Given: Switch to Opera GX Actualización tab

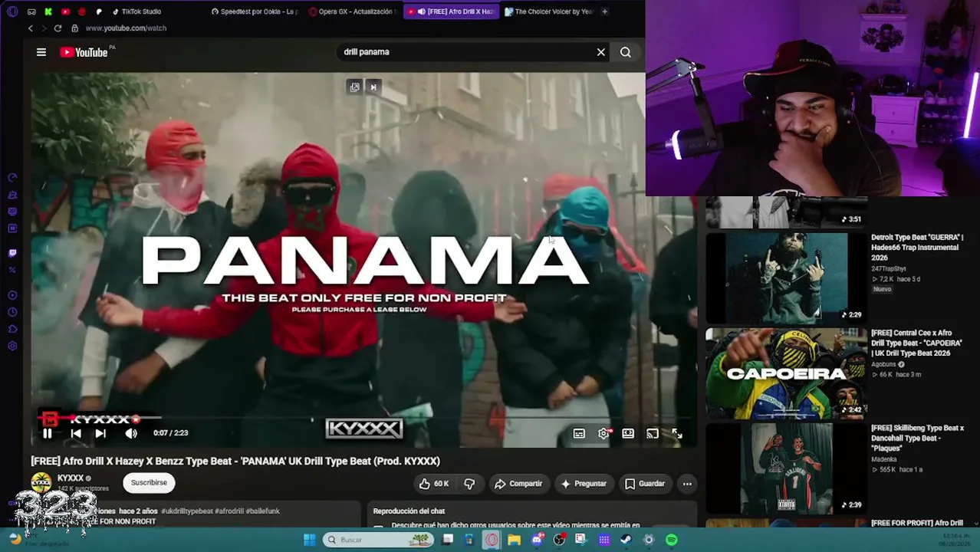Looking at the screenshot, I should (x=352, y=11).
